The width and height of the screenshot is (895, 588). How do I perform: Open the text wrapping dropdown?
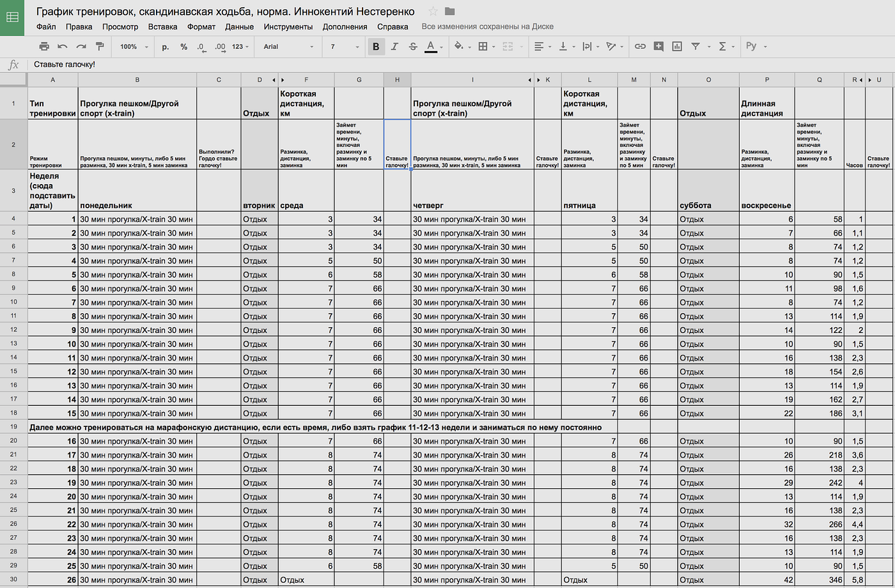tap(590, 47)
